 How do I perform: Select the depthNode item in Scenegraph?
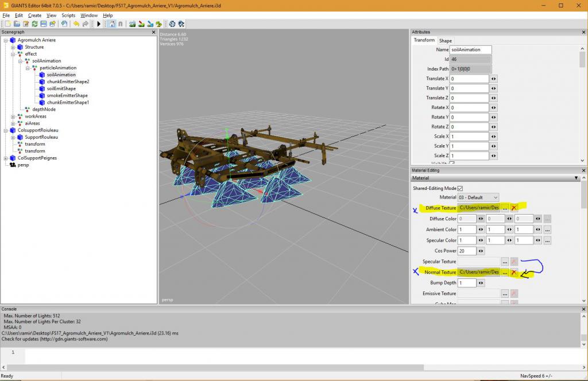[44, 110]
